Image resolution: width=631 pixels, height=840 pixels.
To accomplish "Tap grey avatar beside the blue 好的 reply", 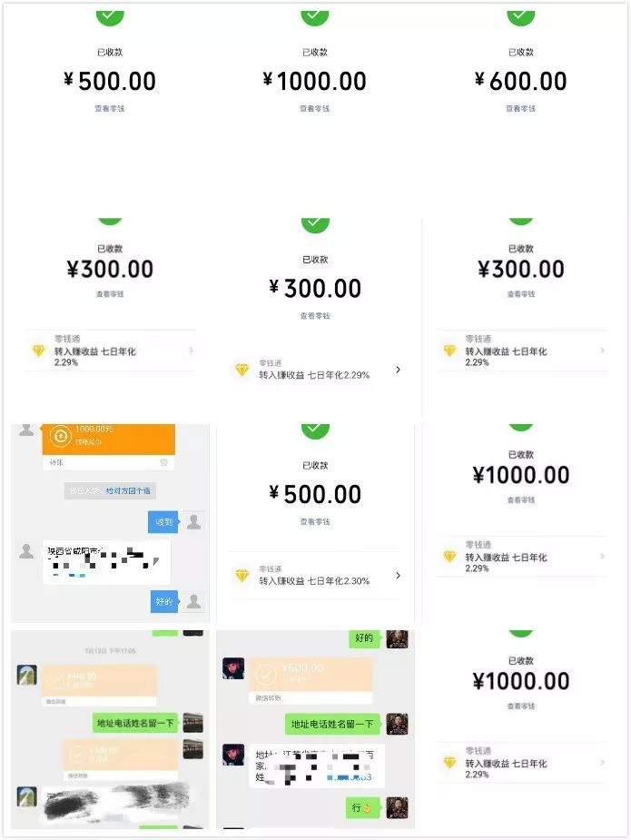I will coord(193,601).
